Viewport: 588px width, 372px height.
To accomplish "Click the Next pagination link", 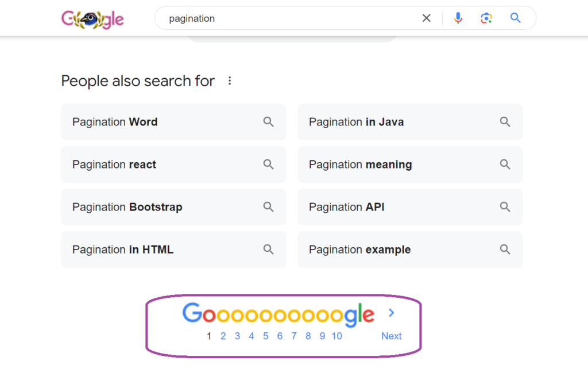I will [391, 336].
